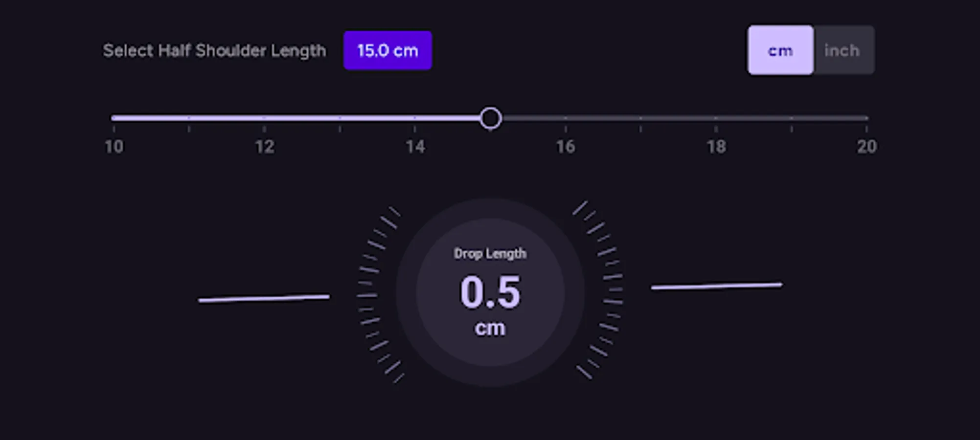980x440 pixels.
Task: Switch the unit toggle to inch
Action: (x=843, y=50)
